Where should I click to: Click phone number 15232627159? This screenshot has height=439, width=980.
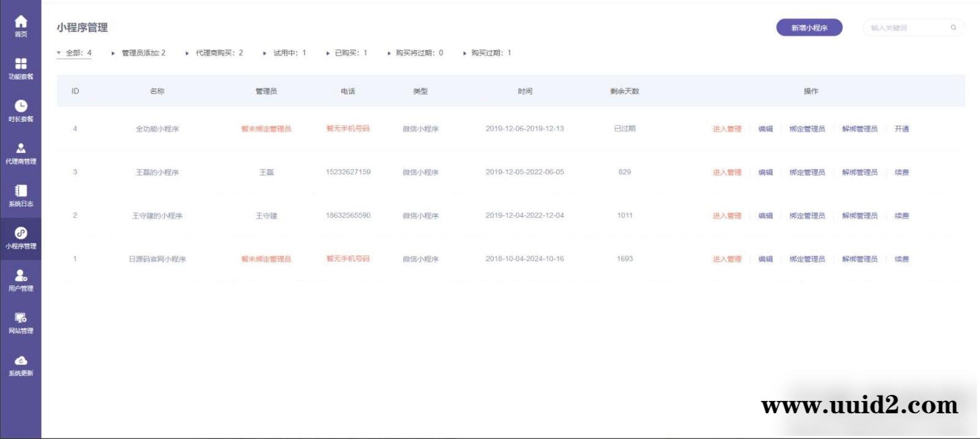(x=348, y=172)
